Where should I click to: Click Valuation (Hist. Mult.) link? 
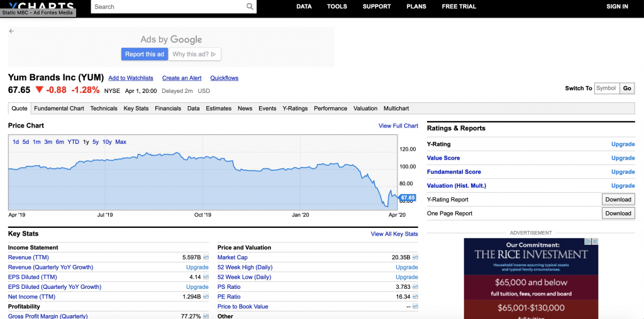pos(457,186)
